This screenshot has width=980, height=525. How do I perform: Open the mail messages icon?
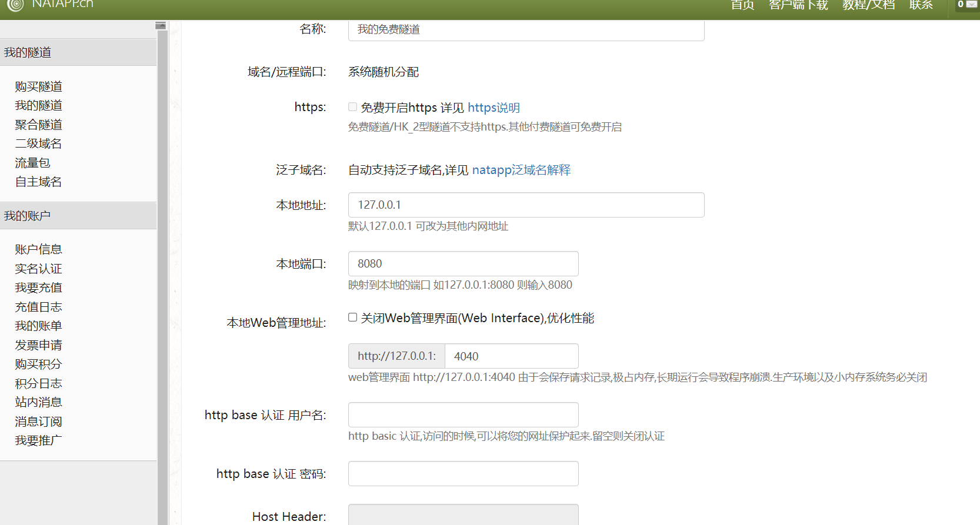pyautogui.click(x=972, y=4)
